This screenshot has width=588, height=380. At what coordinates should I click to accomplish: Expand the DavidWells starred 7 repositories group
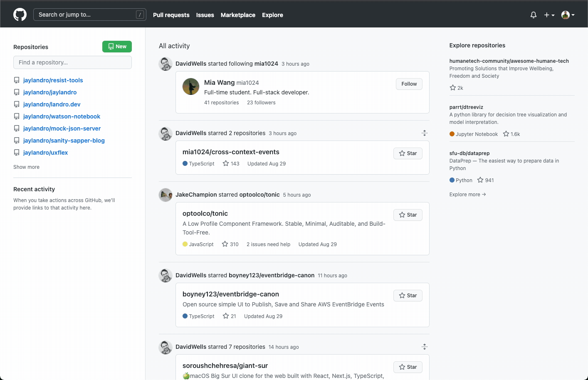pos(425,347)
